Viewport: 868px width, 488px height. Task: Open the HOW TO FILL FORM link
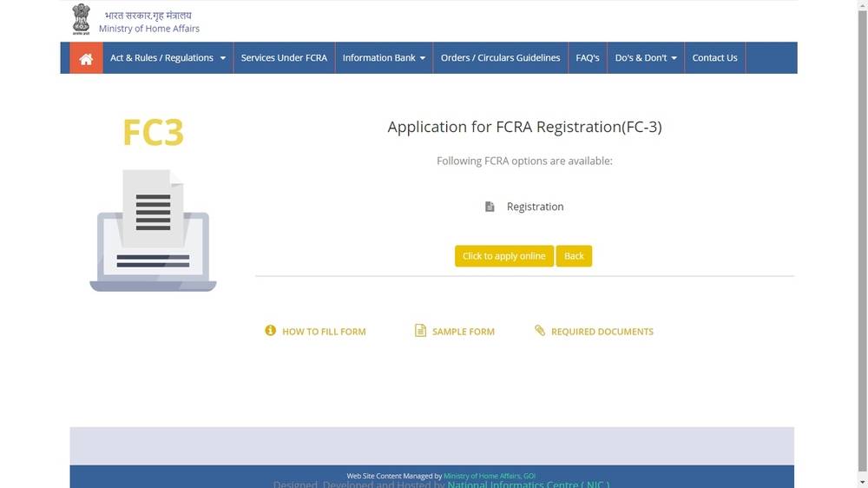click(x=324, y=332)
